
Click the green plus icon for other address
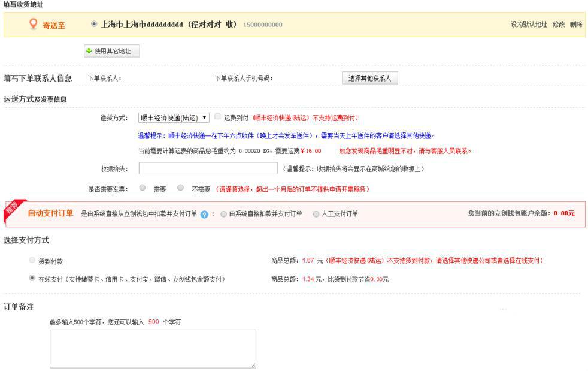89,52
